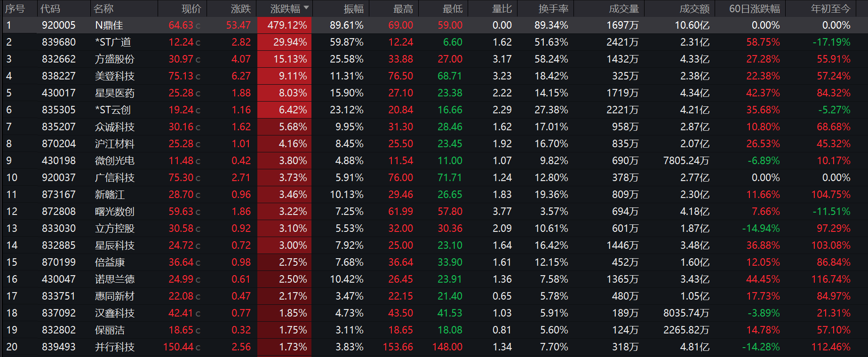Image resolution: width=868 pixels, height=357 pixels.
Task: Click the 振幅 column header
Action: [353, 8]
